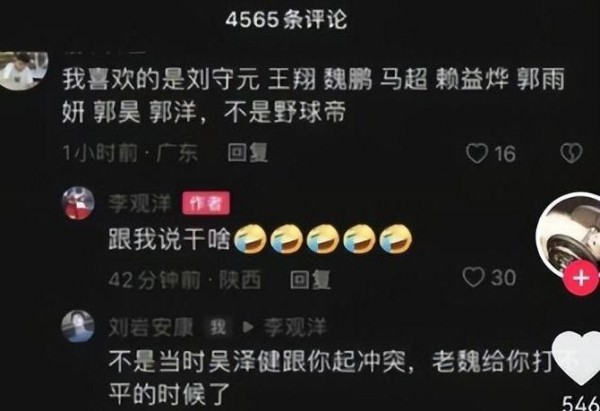Tap the red 作者 badge
Image resolution: width=600 pixels, height=411 pixels.
pyautogui.click(x=206, y=203)
